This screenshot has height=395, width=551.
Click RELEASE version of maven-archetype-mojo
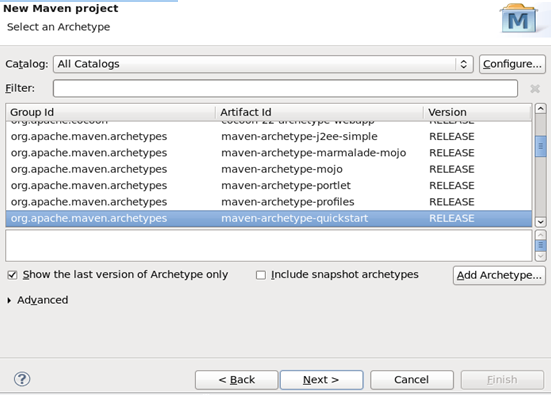click(x=452, y=169)
